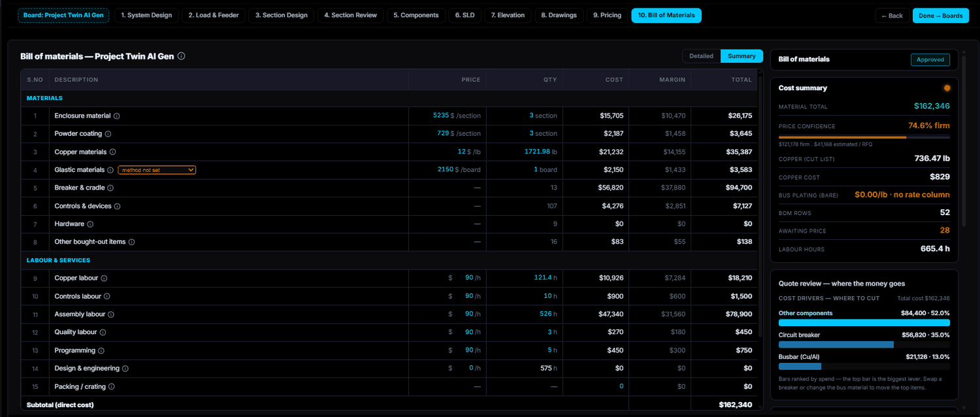Viewport: 980px width, 417px height.
Task: Click info icon beside Quality labour
Action: 103,333
